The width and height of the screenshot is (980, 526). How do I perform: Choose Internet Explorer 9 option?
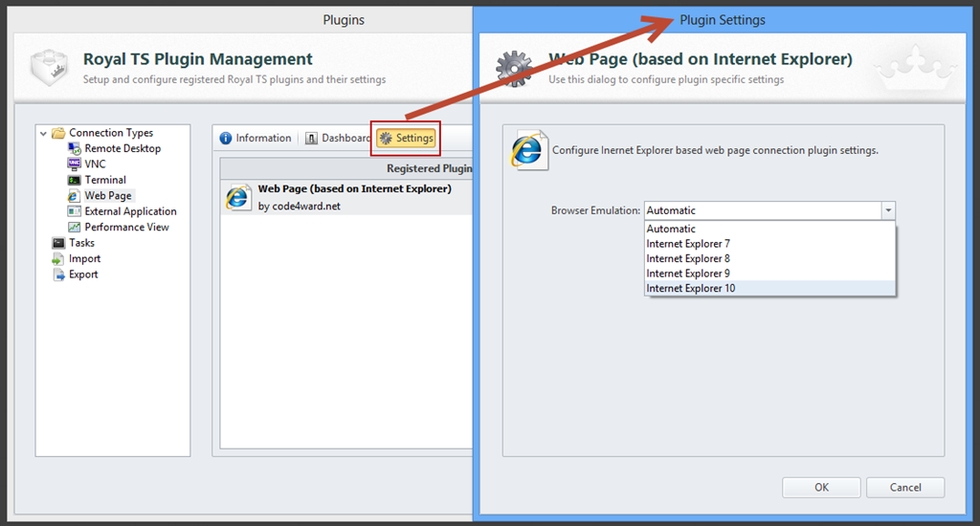[770, 274]
